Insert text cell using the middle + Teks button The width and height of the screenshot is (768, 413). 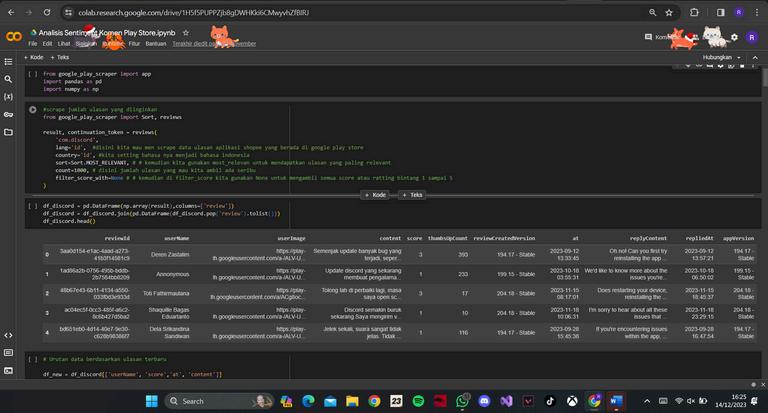(412, 195)
